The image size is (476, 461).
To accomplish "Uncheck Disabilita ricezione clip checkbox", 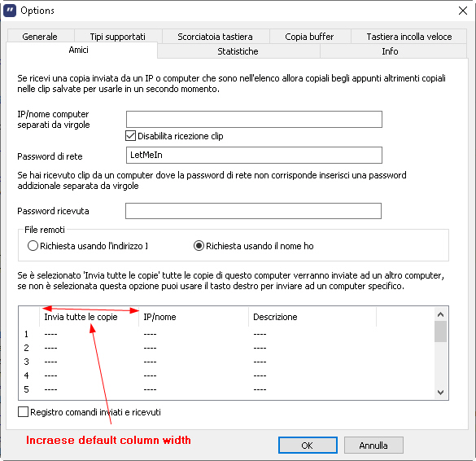I will (130, 136).
